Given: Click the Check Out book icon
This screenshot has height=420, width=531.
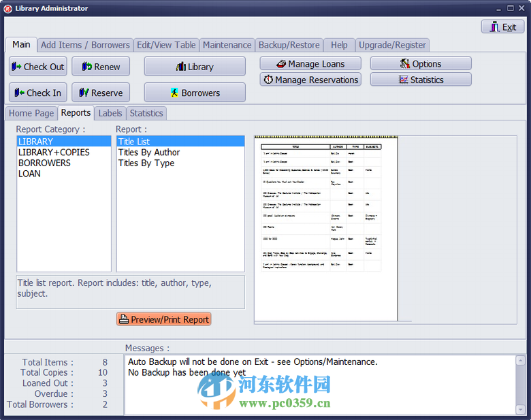Looking at the screenshot, I should coord(16,67).
